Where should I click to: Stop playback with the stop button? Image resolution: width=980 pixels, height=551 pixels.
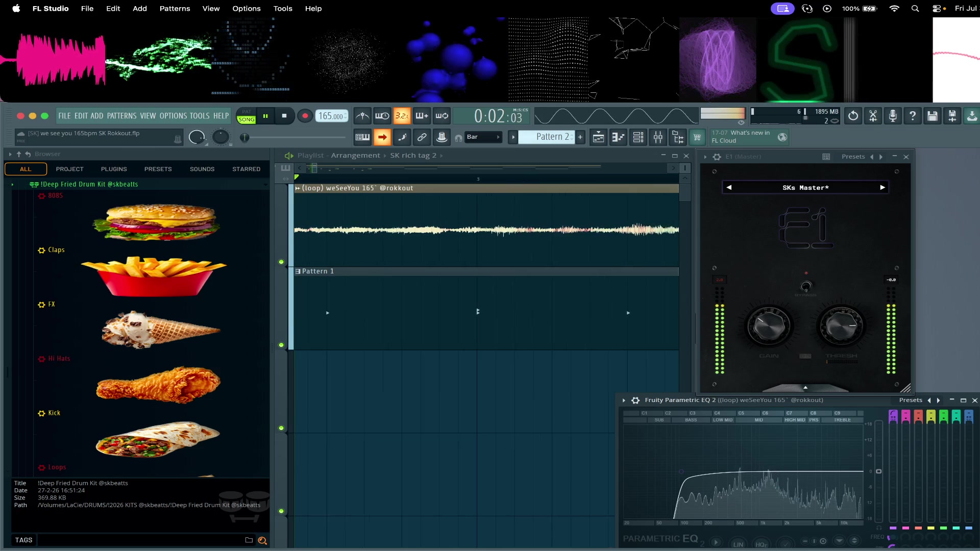pos(284,116)
